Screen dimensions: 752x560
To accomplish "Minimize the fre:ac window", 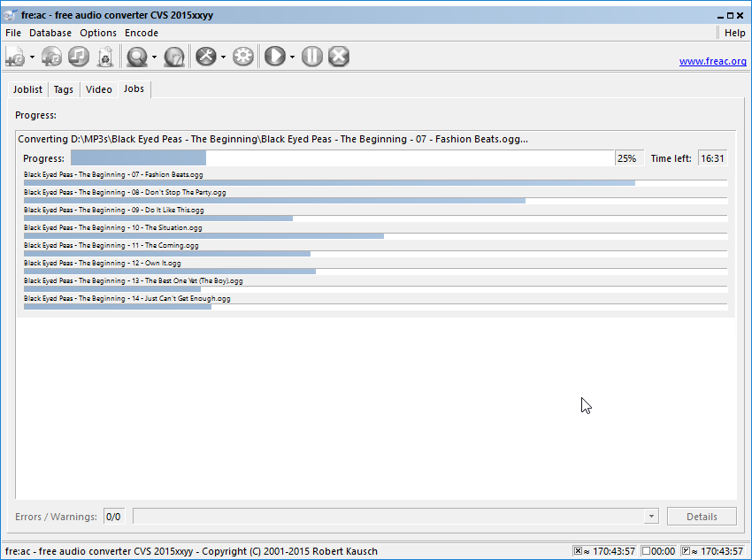I will (720, 16).
